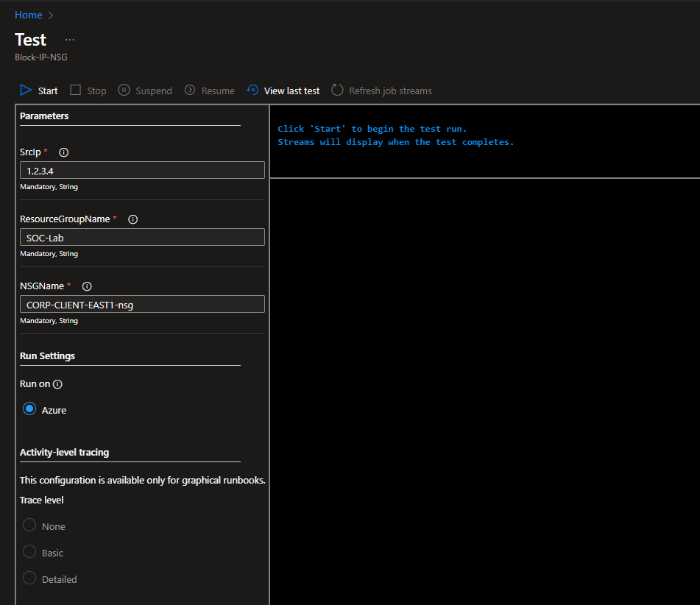
Task: Click the SrcIp input field
Action: pos(142,170)
